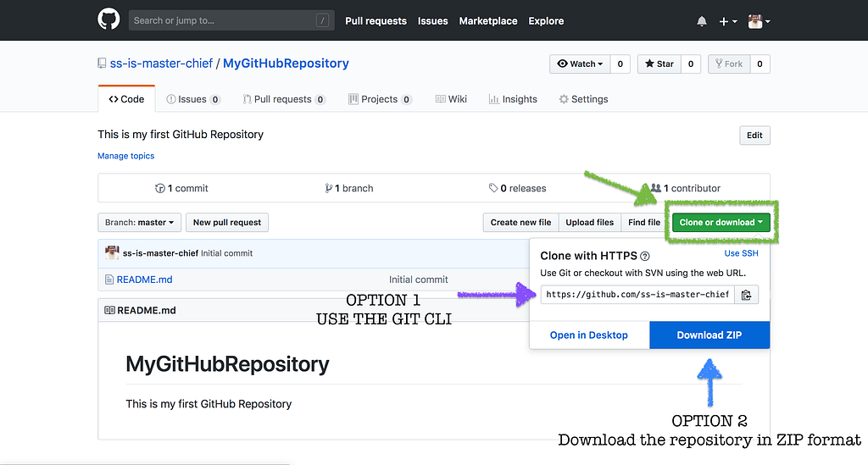The image size is (868, 465).
Task: Click the repository book icon before owner name
Action: tap(102, 64)
